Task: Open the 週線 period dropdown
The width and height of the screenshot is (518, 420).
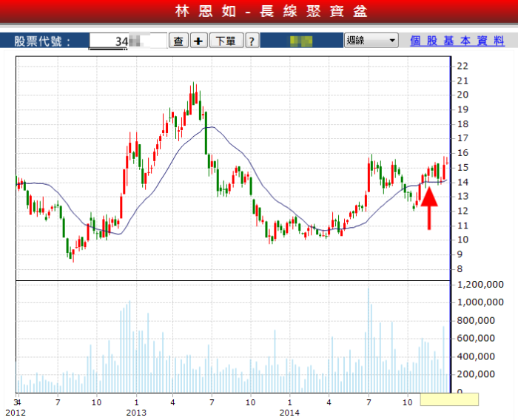Action: click(371, 40)
